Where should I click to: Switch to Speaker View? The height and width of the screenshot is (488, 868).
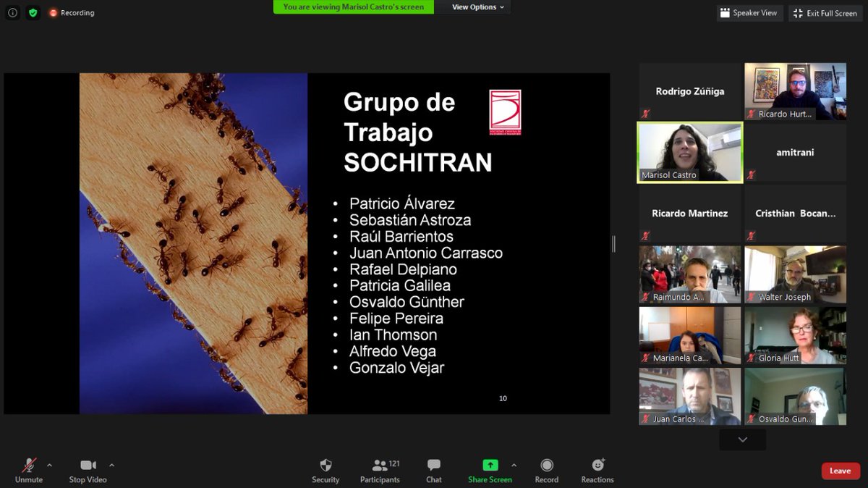(749, 13)
